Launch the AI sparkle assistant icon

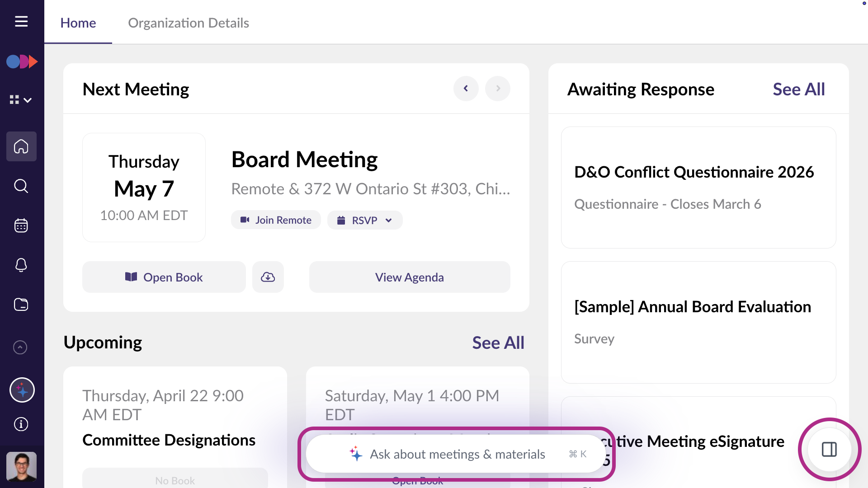(x=22, y=390)
